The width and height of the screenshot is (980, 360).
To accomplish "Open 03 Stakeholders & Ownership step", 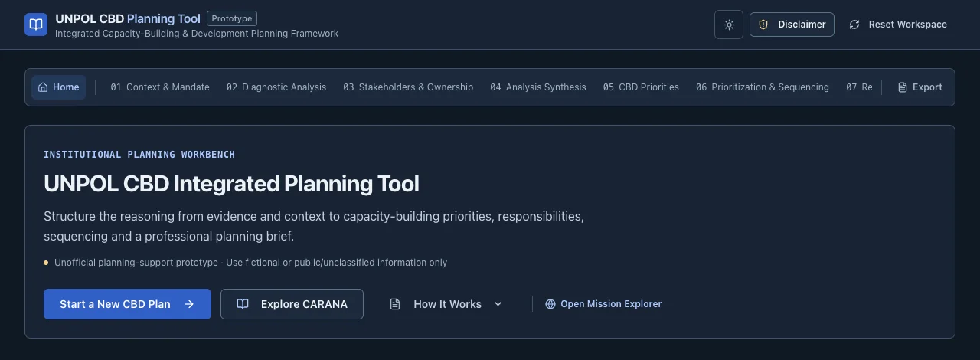I will click(x=408, y=87).
